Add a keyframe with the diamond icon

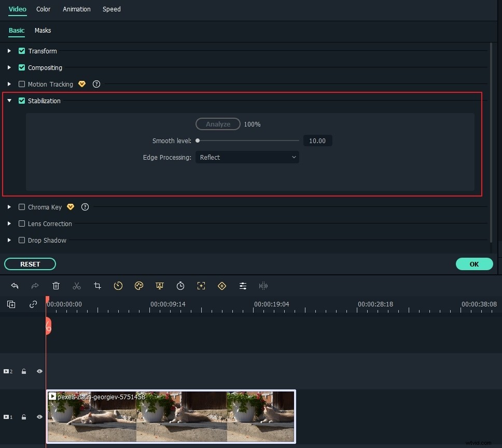click(x=222, y=286)
